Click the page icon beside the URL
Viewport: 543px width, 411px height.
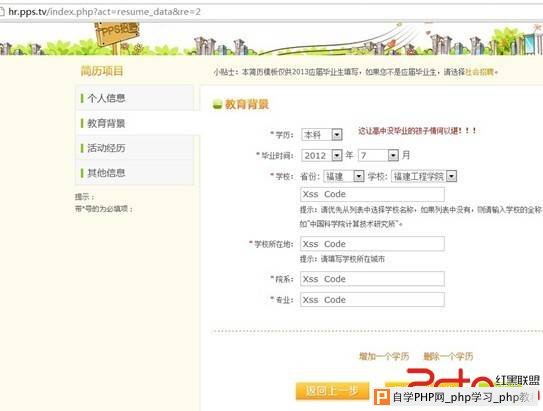[2, 12]
